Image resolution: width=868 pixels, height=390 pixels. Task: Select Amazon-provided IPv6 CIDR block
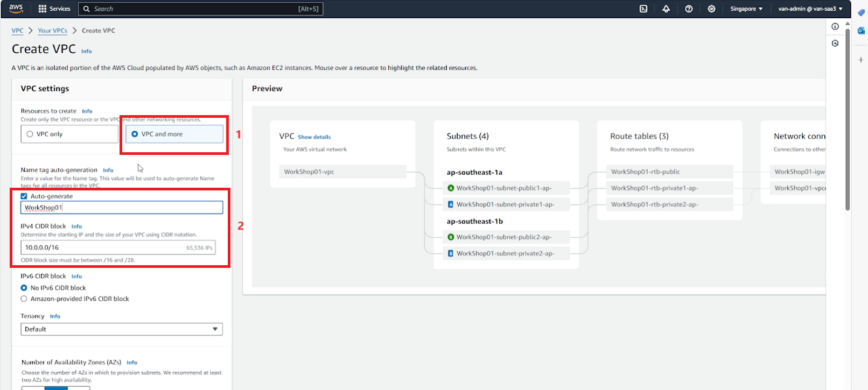(24, 299)
